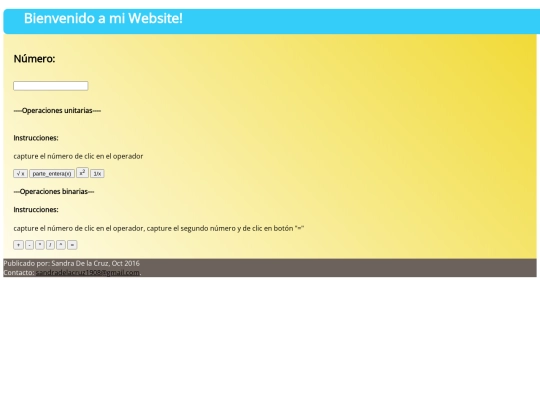This screenshot has width=540, height=405.
Task: Click the 'Operaciones unitarias' heading
Action: point(57,111)
